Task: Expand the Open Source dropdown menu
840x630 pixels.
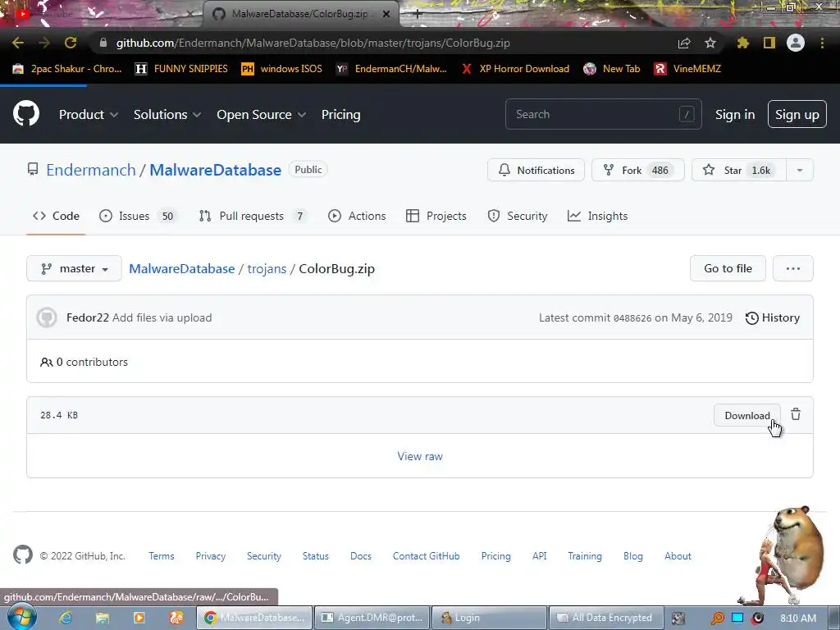Action: (262, 115)
